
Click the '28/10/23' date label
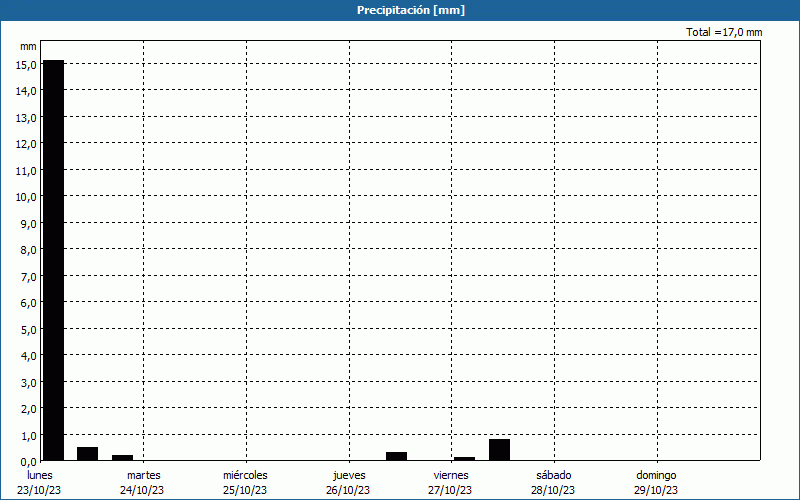pyautogui.click(x=553, y=490)
